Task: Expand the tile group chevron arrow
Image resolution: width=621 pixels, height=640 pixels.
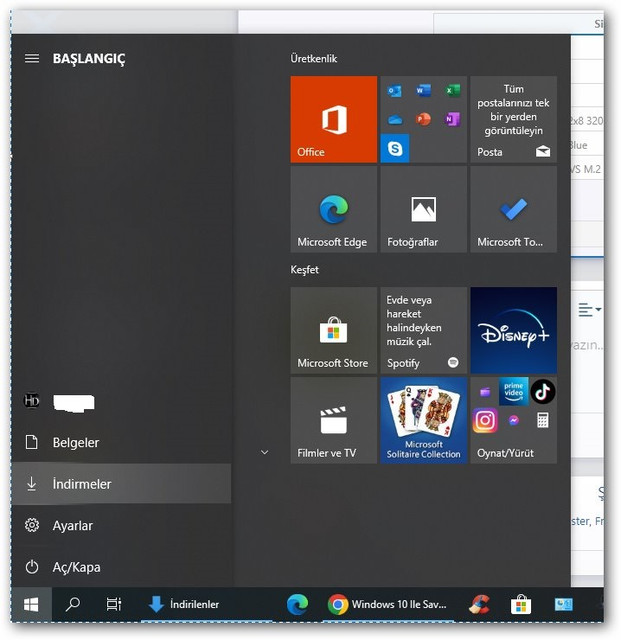Action: coord(265,452)
